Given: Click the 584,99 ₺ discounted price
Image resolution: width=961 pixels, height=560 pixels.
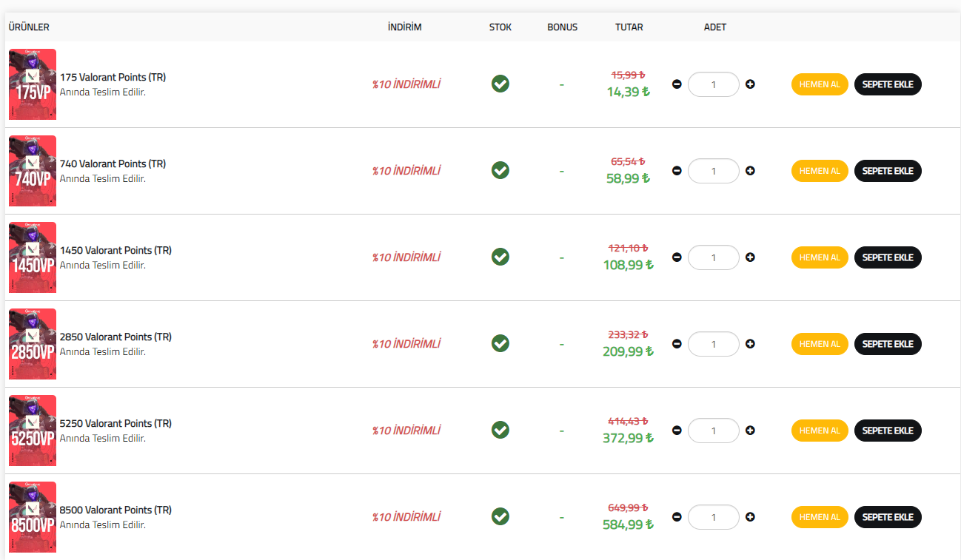Looking at the screenshot, I should 629,524.
